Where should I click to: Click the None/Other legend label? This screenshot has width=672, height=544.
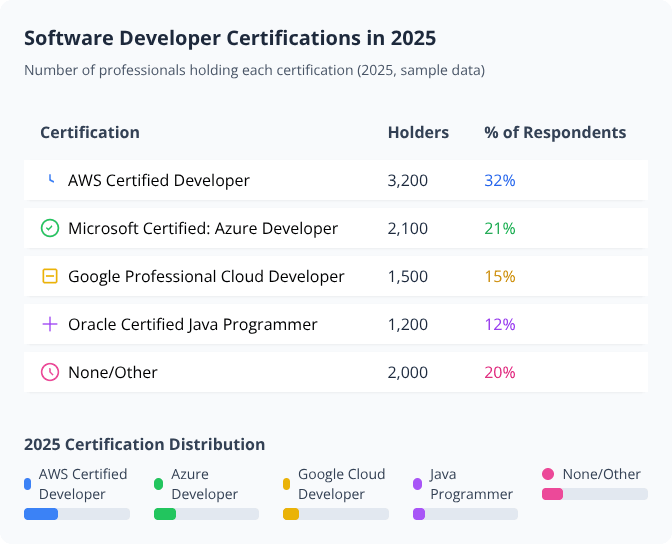(x=601, y=474)
